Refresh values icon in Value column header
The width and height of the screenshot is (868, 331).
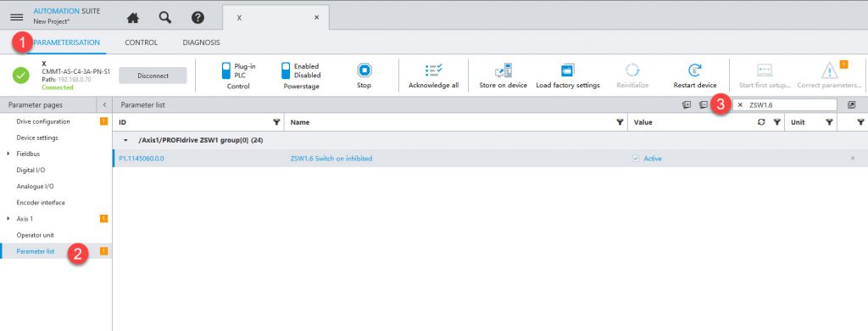tap(761, 122)
